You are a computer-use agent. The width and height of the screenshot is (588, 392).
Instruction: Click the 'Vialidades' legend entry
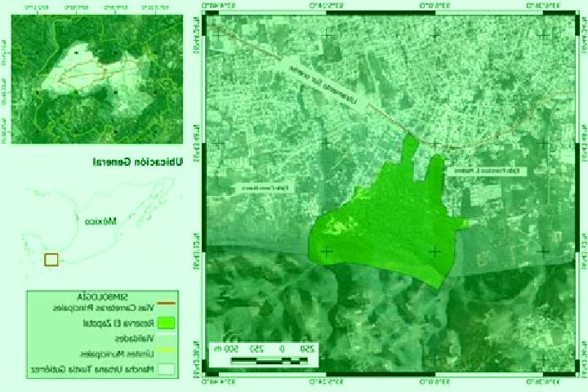tap(135, 338)
